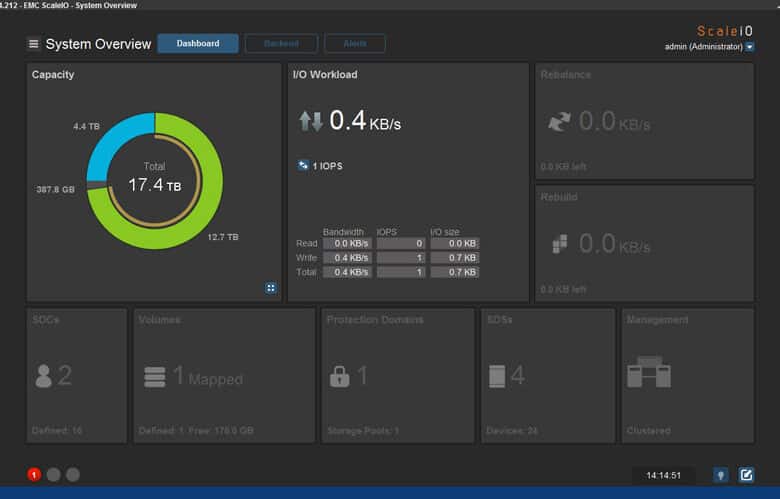Click the edit pencil icon in status bar
Screen dimensions: 780x499
point(746,475)
